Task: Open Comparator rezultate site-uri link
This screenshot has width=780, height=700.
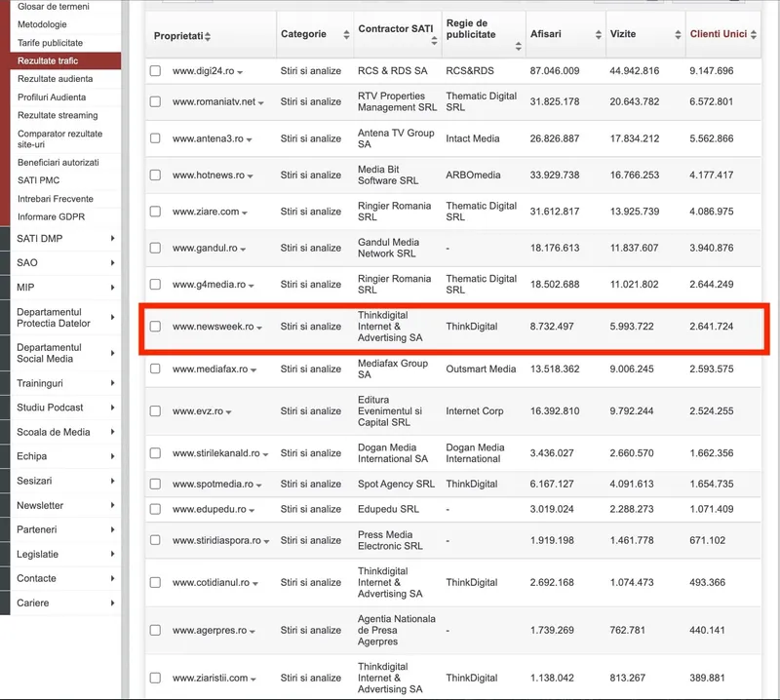Action: pos(59,138)
